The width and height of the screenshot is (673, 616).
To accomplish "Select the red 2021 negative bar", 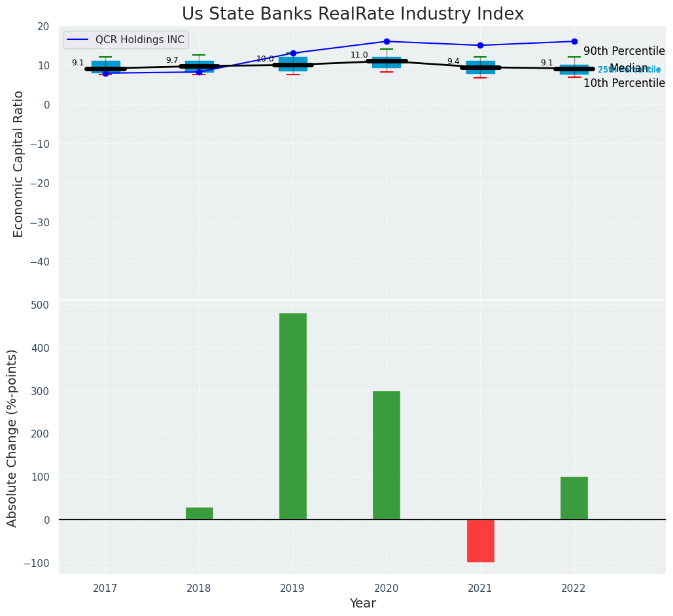I will tap(480, 541).
